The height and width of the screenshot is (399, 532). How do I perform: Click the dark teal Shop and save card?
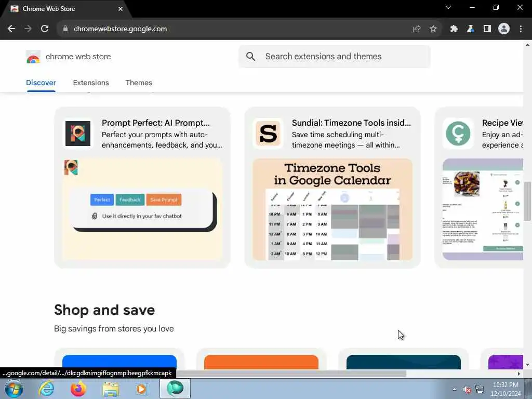[403, 362]
